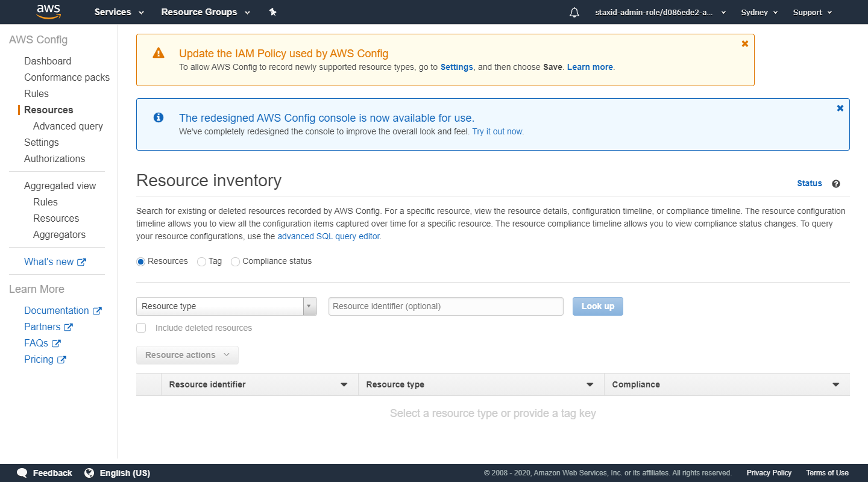Screen dimensions: 868x482
Task: Click the AWS logo home icon
Action: [48, 12]
